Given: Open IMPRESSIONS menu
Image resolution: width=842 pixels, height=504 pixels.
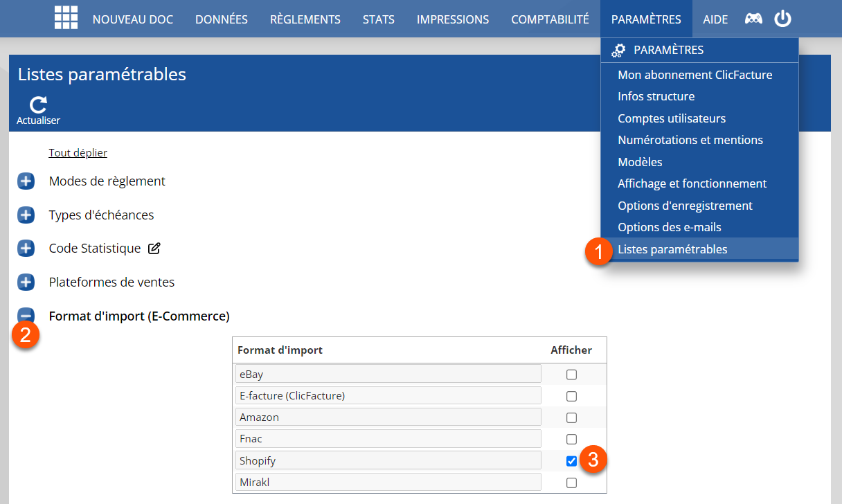Looking at the screenshot, I should tap(453, 19).
